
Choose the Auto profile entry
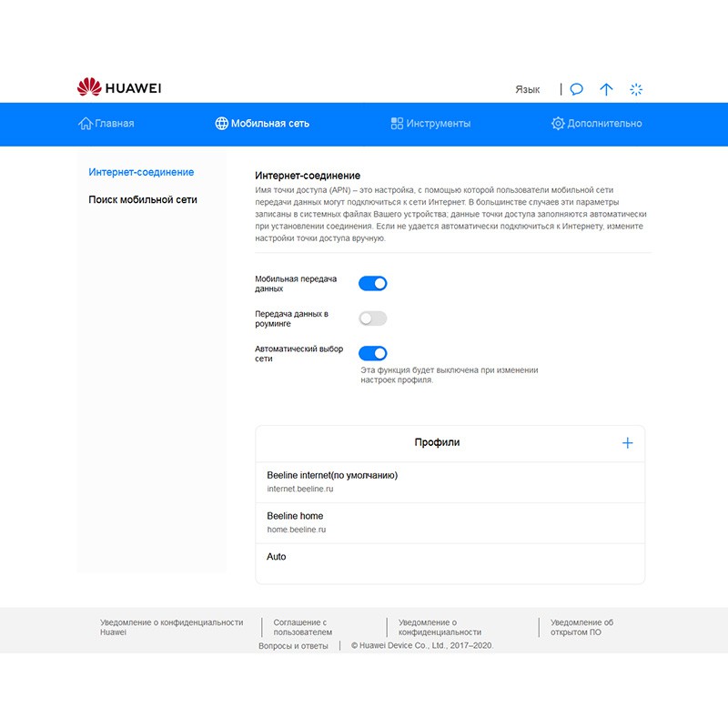277,557
